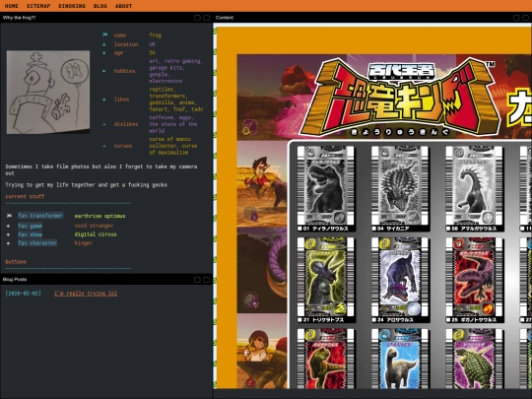Click the red-background dinosaur card in third row
The height and width of the screenshot is (399, 532).
pos(326,359)
